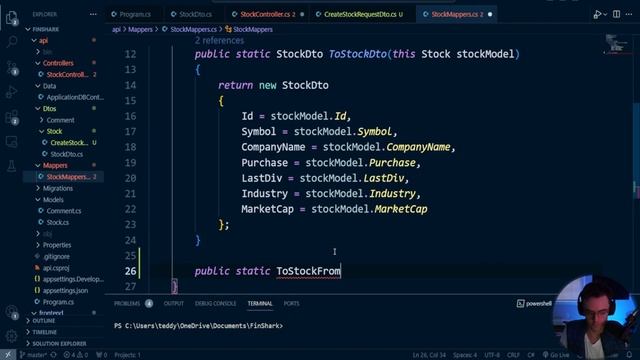This screenshot has height=360, width=640.
Task: Open the Search view in activity bar
Action: [12, 41]
